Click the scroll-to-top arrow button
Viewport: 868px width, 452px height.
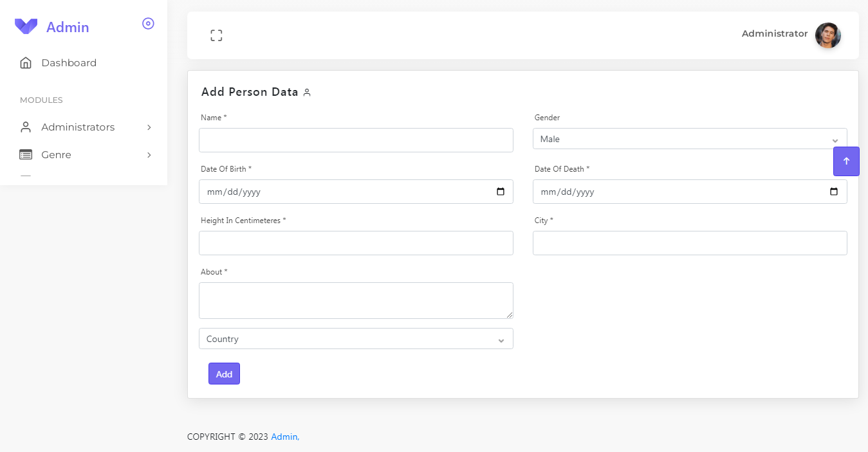point(846,161)
